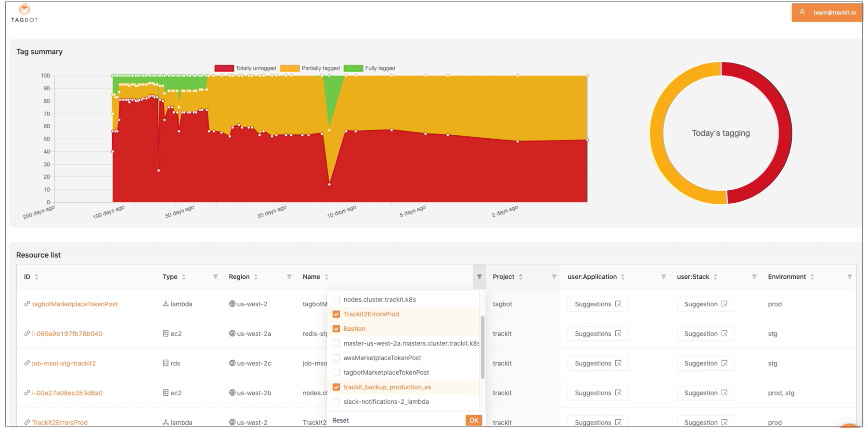Open the tagbotMarketplaceTokenPost resource link
The height and width of the screenshot is (428, 868).
[75, 304]
